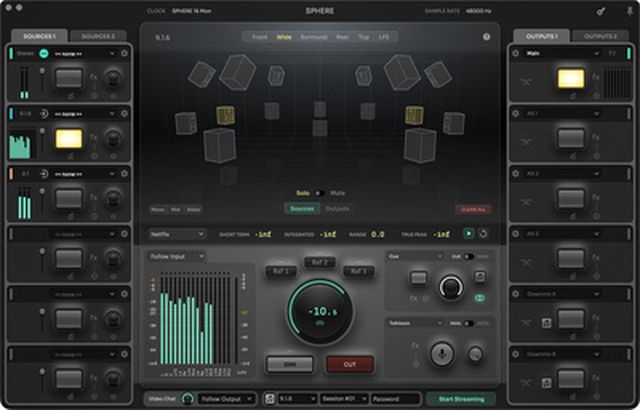
Task: Click crossfeed icon in the Main output
Action: (526, 82)
